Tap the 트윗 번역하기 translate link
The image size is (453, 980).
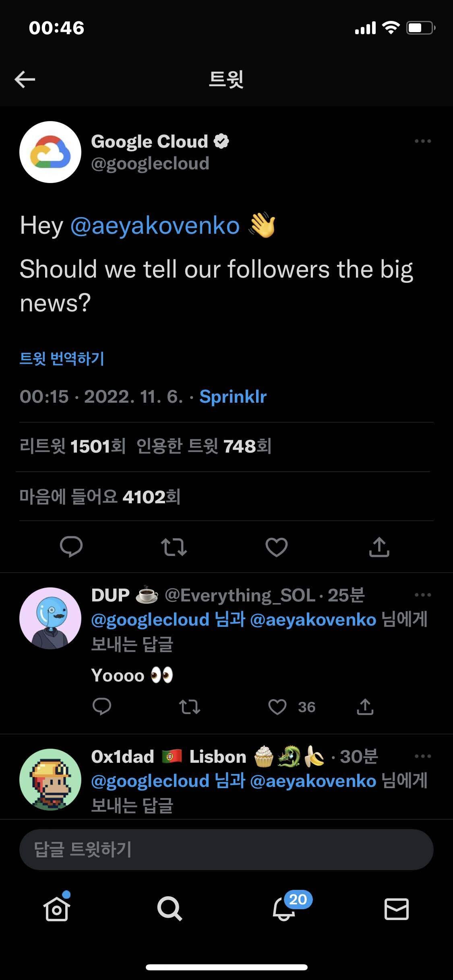coord(62,358)
